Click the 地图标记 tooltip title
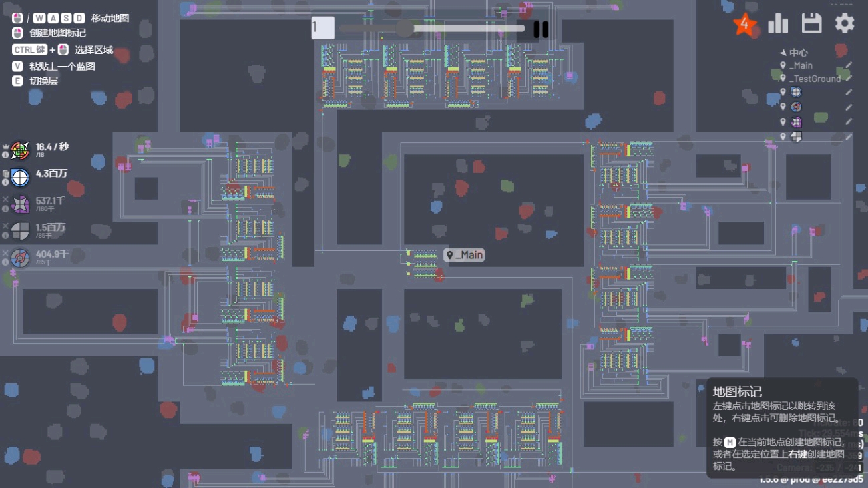 tap(737, 392)
